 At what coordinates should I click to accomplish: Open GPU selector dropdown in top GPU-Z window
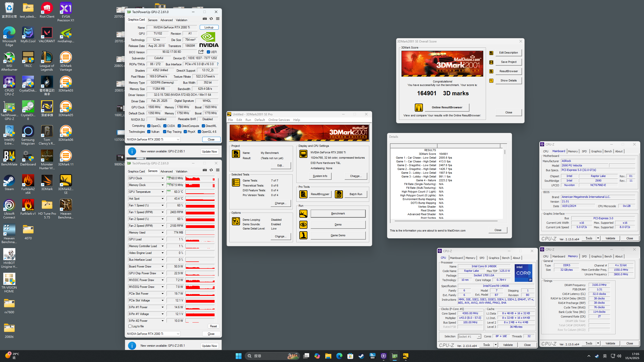click(153, 140)
